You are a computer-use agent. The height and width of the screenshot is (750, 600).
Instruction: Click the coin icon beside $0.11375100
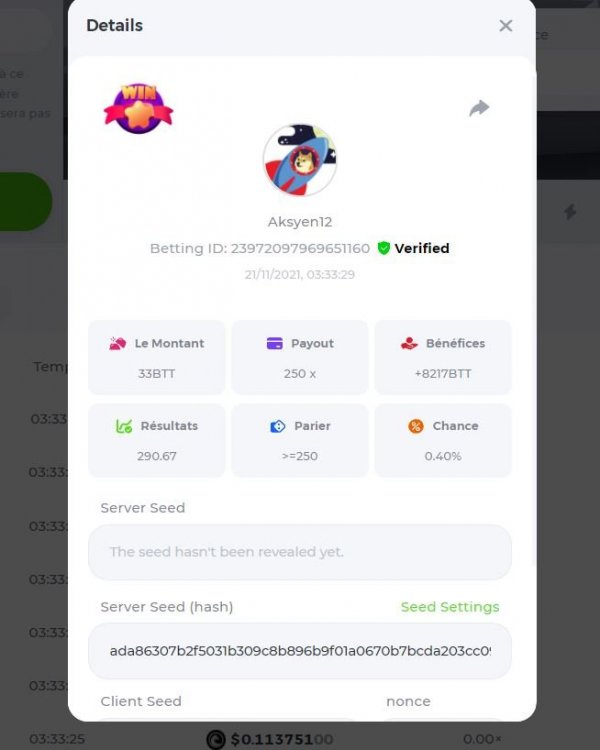click(216, 739)
